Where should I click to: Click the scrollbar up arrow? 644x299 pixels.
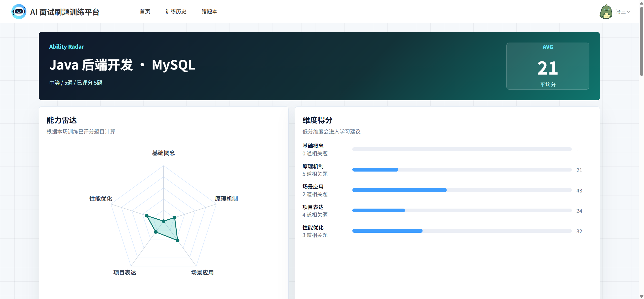(x=641, y=3)
